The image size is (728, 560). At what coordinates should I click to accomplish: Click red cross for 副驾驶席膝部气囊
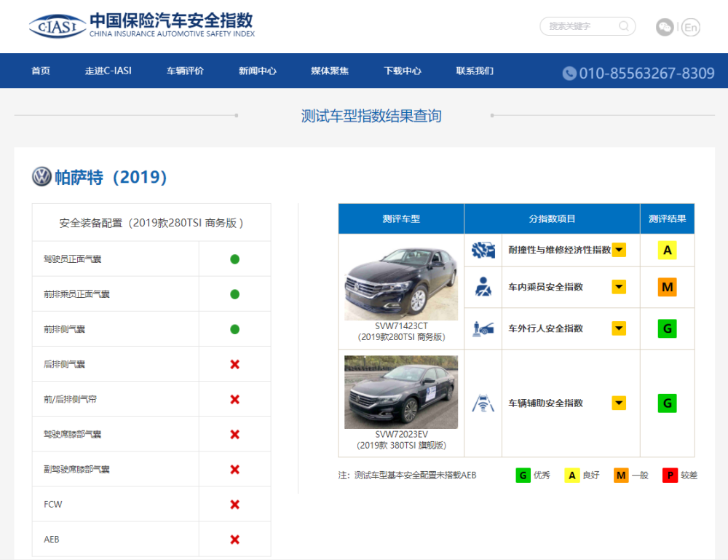(x=235, y=470)
